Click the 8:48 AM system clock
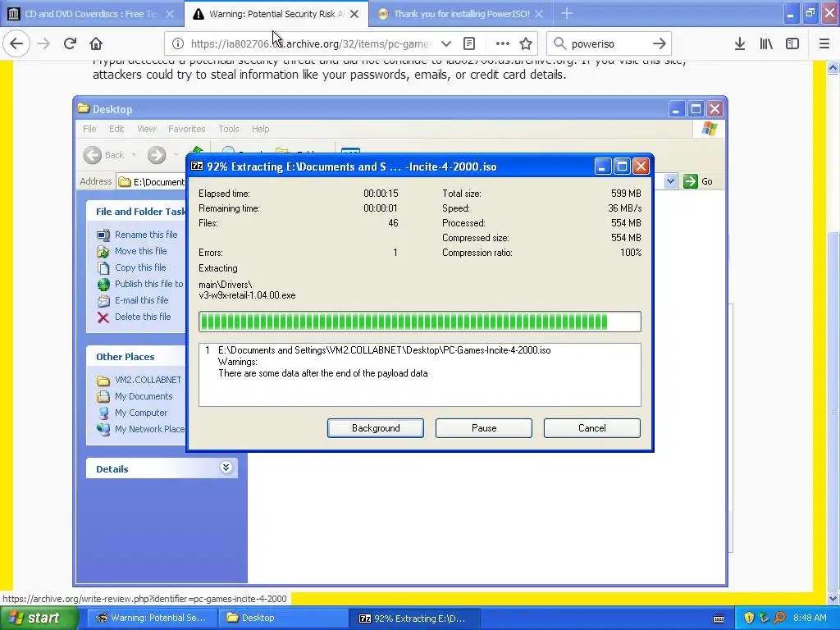 810,618
